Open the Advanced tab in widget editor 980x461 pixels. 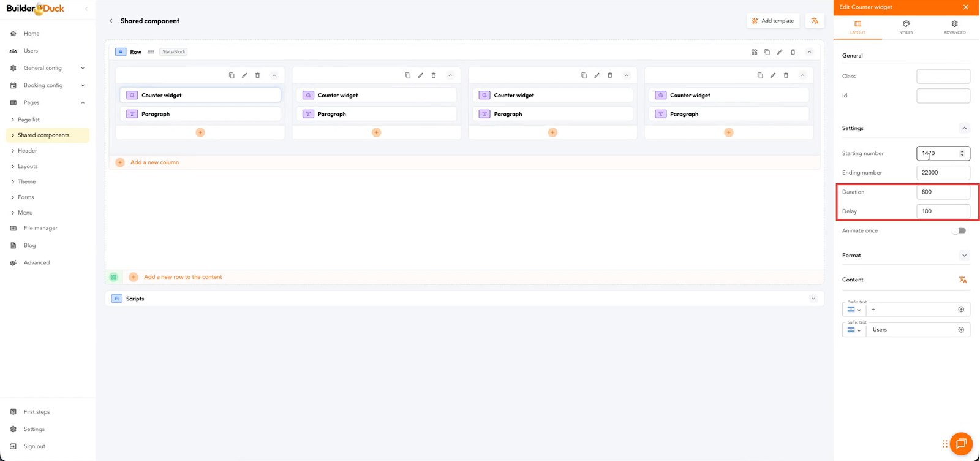coord(954,27)
